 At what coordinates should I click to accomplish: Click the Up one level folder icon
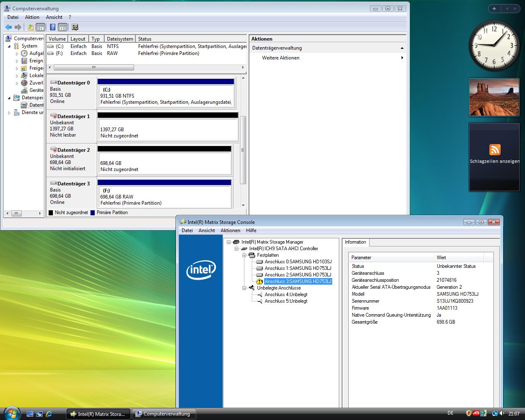tap(31, 27)
